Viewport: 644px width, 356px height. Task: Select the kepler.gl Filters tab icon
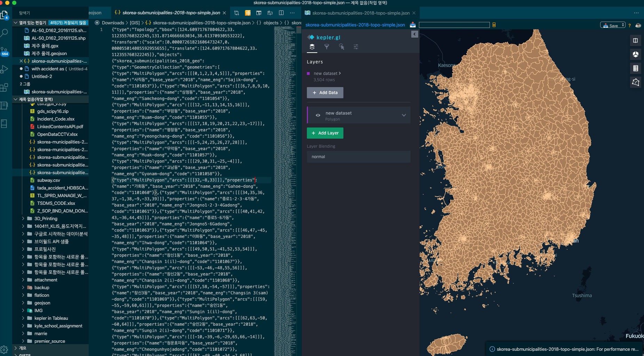[327, 47]
